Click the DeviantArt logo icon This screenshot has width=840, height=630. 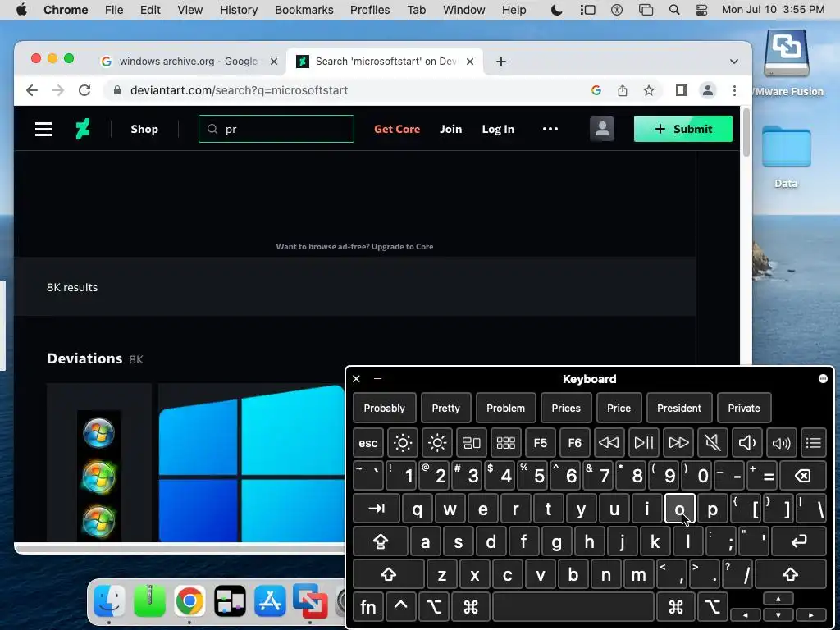[83, 129]
